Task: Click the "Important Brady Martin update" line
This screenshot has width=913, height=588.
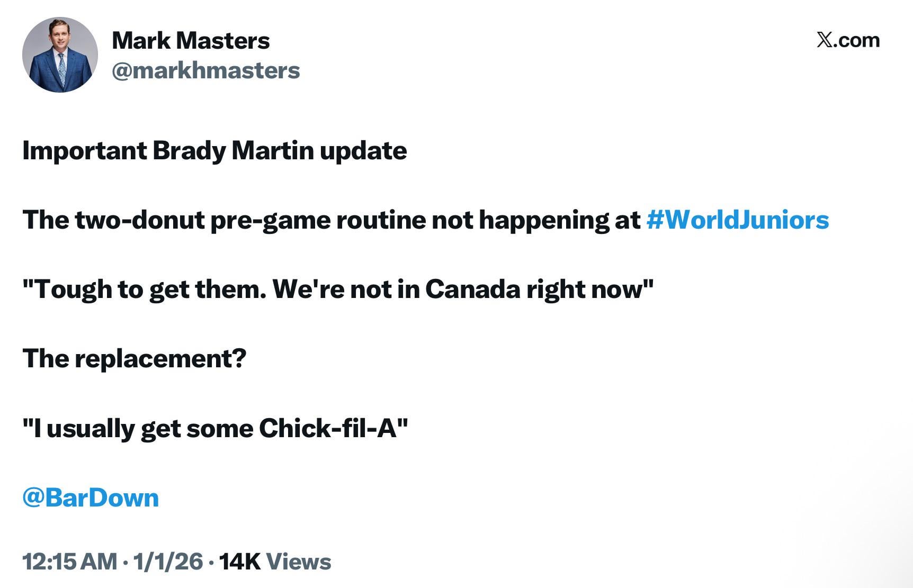Action: pyautogui.click(x=214, y=151)
